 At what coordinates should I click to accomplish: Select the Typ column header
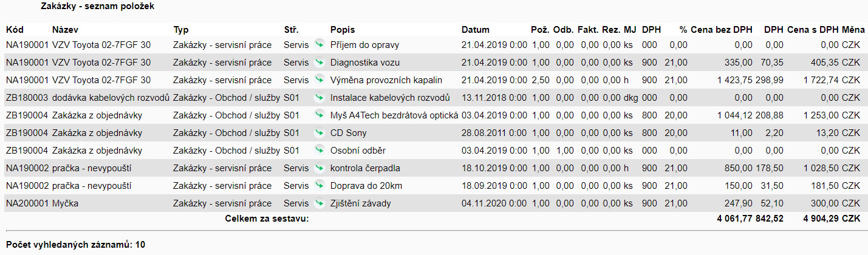180,29
